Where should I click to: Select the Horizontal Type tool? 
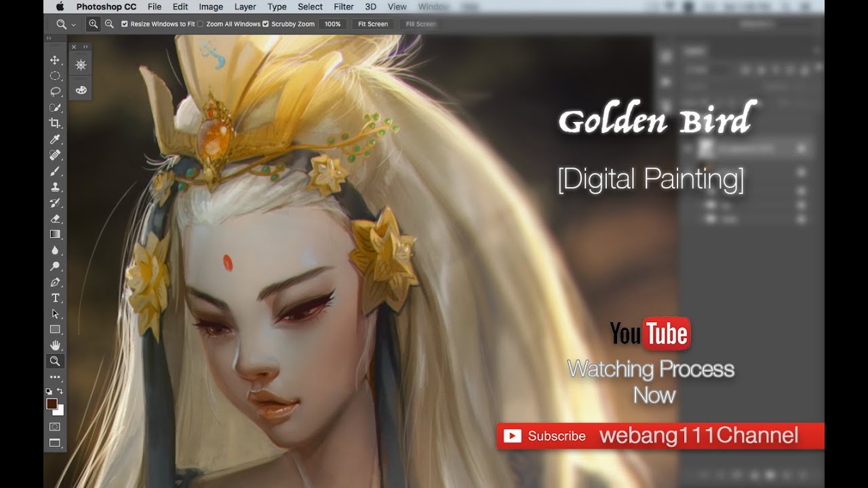point(55,298)
